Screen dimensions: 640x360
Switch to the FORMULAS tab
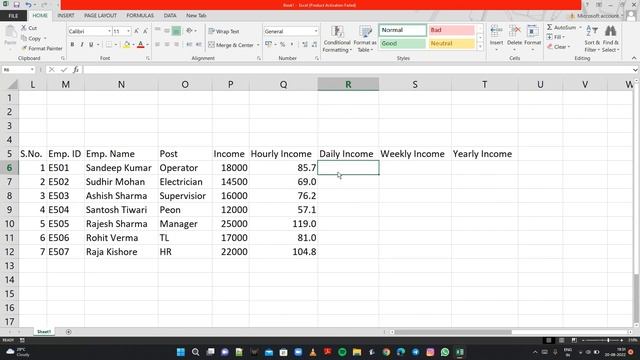[x=140, y=16]
